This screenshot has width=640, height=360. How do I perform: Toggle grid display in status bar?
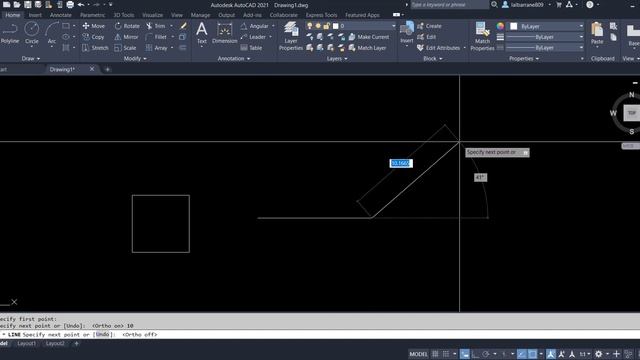435,354
